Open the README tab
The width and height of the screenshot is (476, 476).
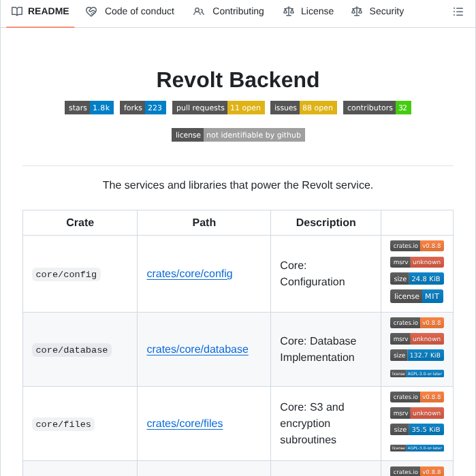point(40,11)
